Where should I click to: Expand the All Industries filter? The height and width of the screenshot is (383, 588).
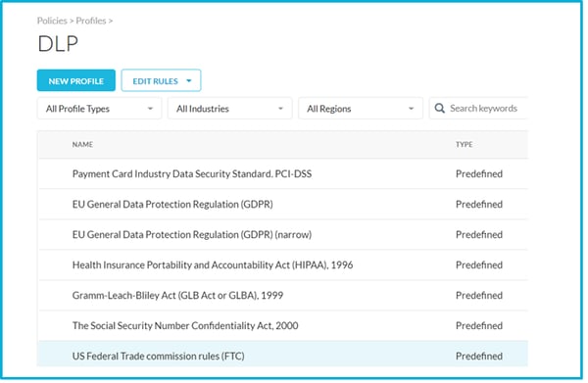pyautogui.click(x=230, y=109)
